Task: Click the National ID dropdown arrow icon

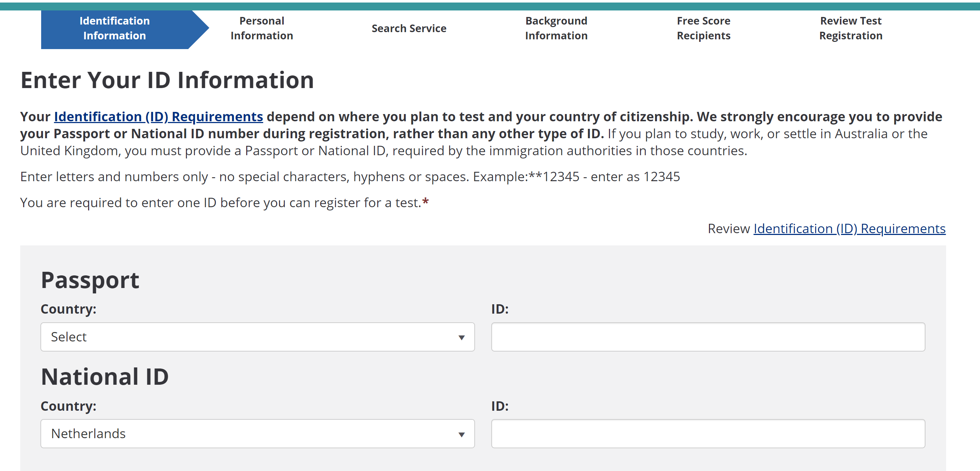Action: pyautogui.click(x=461, y=435)
